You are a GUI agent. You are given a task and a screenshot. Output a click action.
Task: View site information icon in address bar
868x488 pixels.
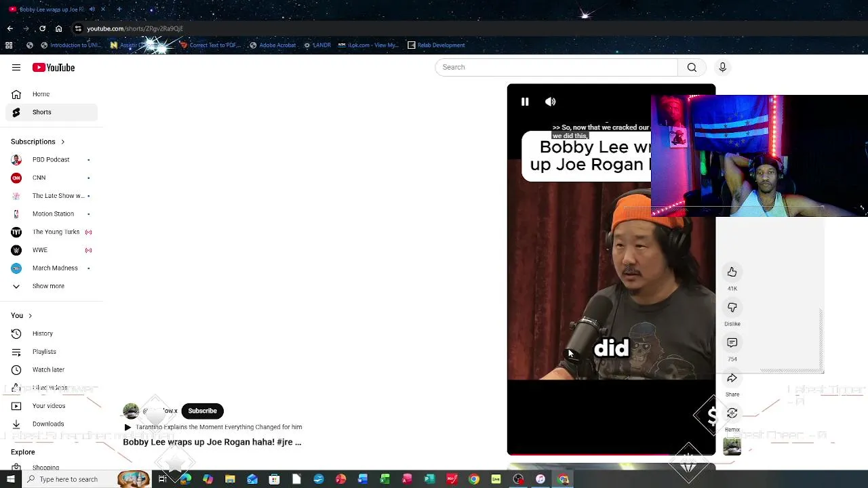click(78, 28)
